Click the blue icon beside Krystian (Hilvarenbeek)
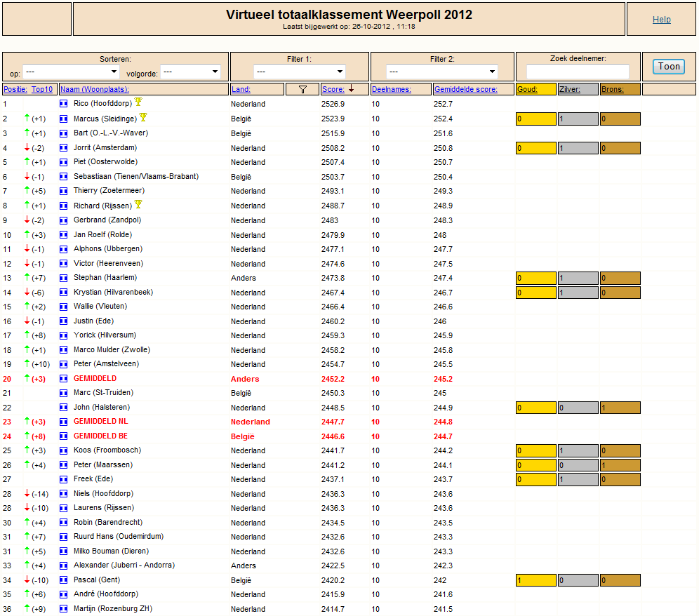Viewport: 699px width, 616px height. 64,293
